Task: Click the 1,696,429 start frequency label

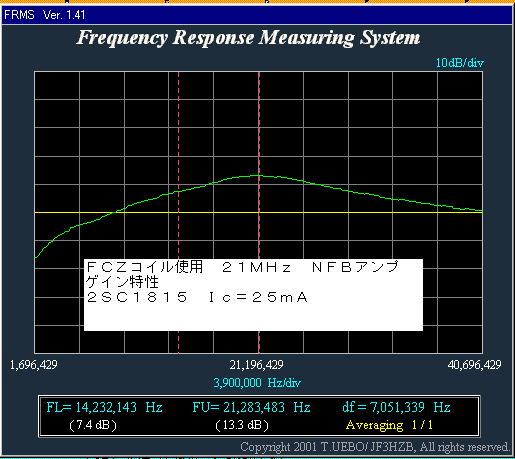Action: point(34,365)
